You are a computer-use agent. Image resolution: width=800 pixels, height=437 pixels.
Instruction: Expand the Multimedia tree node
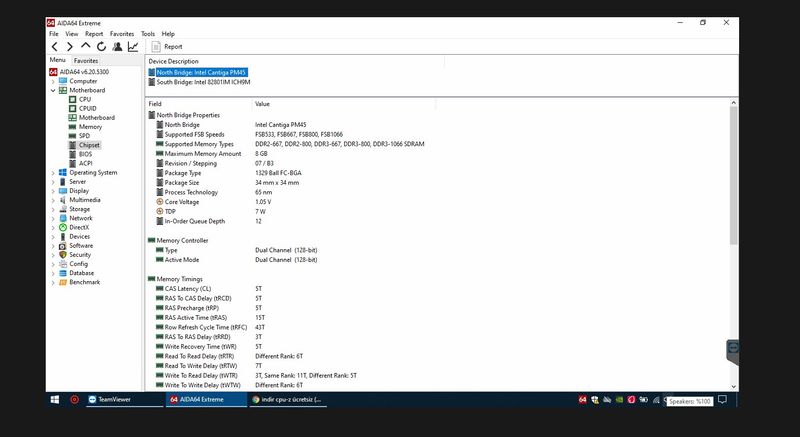tap(53, 200)
